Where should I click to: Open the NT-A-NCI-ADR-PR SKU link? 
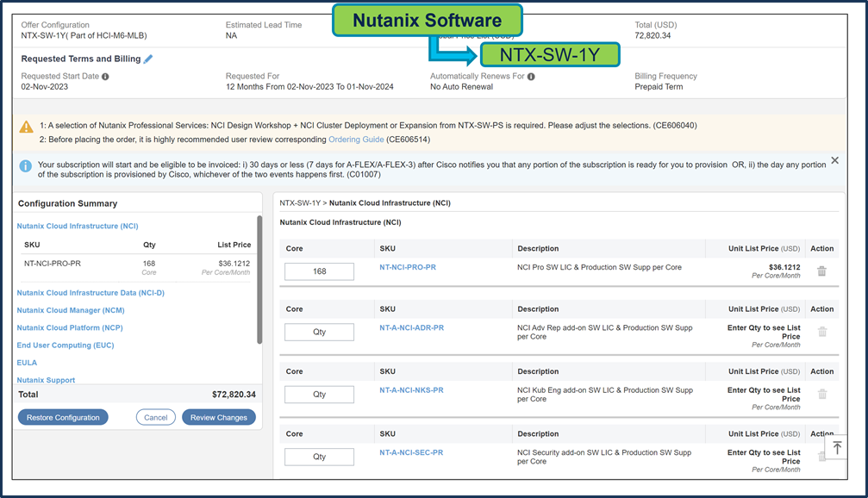pyautogui.click(x=411, y=327)
